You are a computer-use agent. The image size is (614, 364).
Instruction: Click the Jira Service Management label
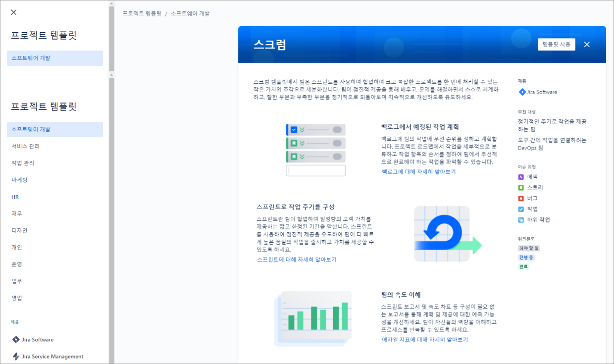[x=53, y=357]
